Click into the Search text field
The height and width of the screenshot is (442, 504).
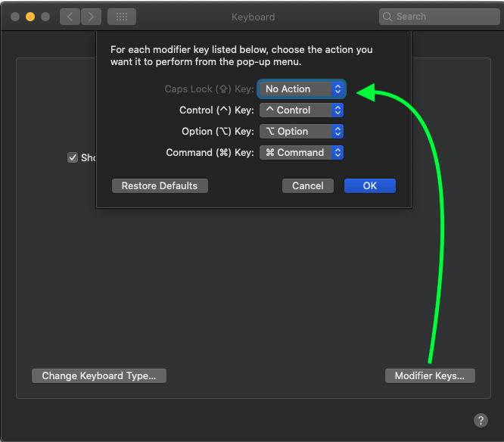[x=440, y=17]
